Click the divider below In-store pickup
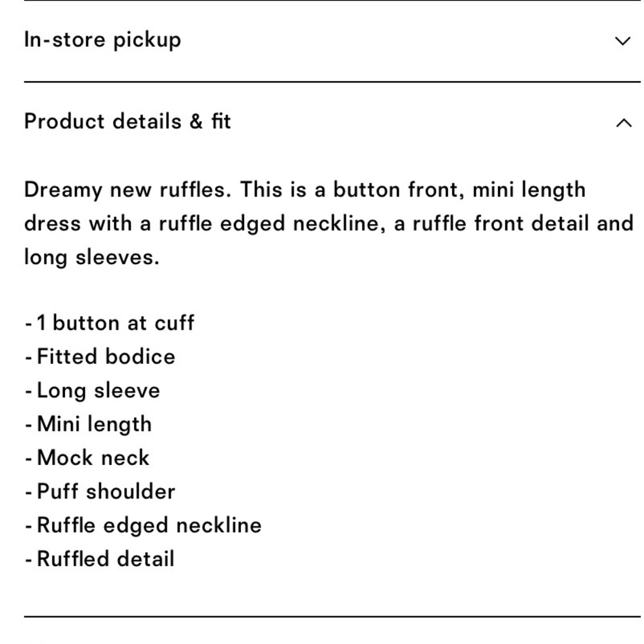The height and width of the screenshot is (644, 644). coord(322,81)
